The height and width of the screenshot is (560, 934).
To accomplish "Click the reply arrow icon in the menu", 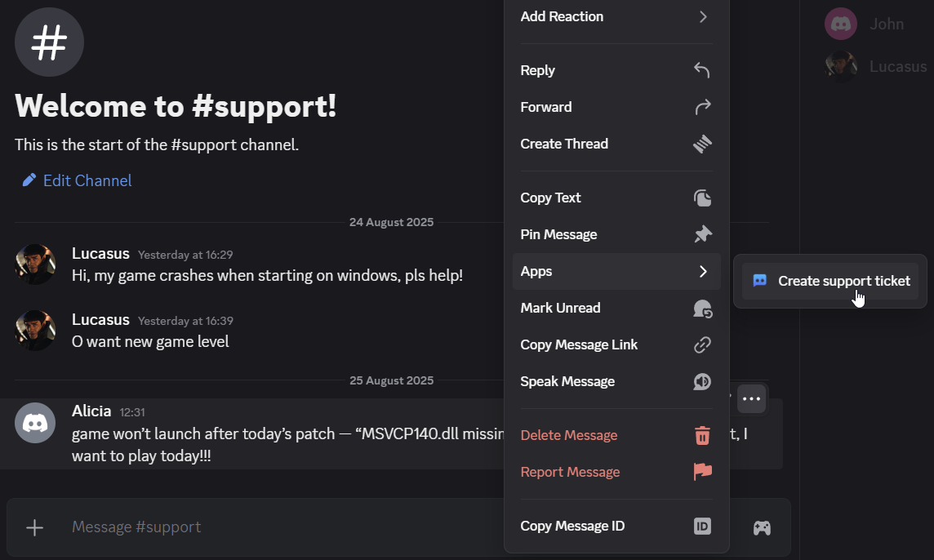I will point(700,70).
